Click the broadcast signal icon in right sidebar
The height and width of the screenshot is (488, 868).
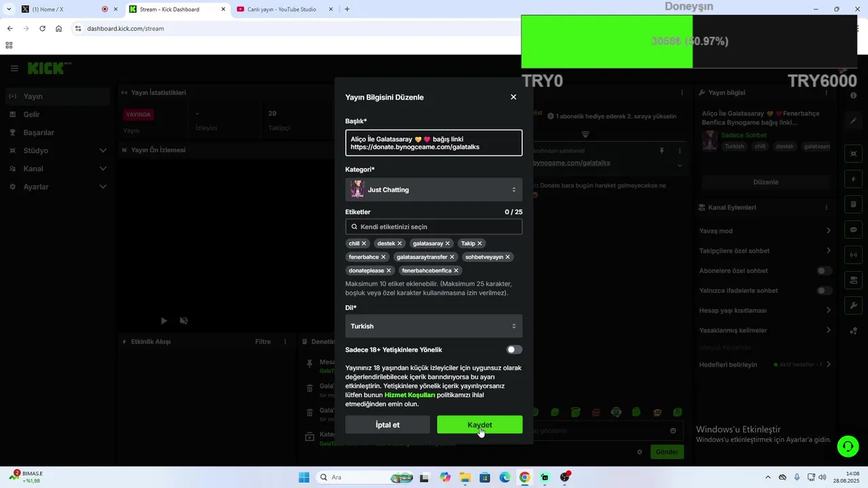pyautogui.click(x=854, y=255)
